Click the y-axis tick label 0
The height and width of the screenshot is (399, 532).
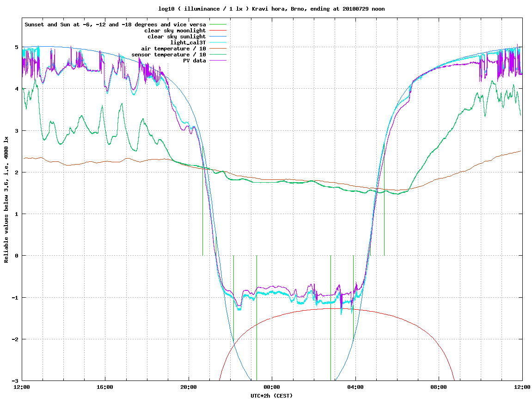tap(17, 256)
